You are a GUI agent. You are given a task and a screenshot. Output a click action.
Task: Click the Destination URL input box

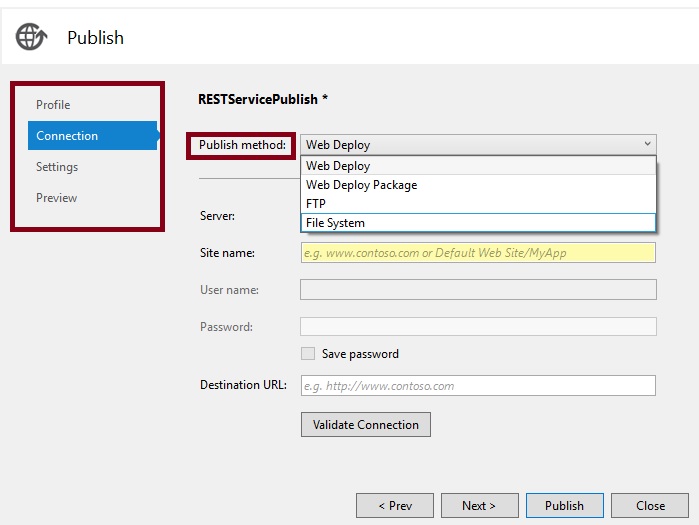478,386
